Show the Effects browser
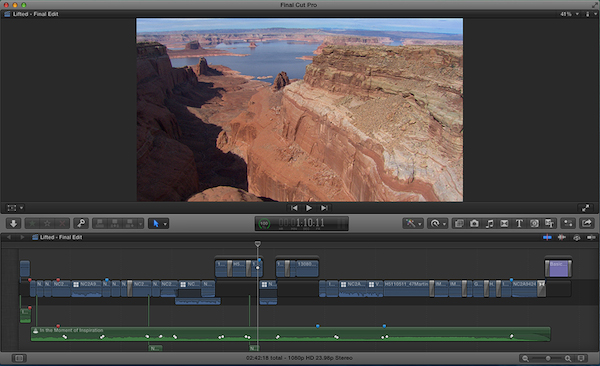This screenshot has width=600, height=366. point(459,223)
